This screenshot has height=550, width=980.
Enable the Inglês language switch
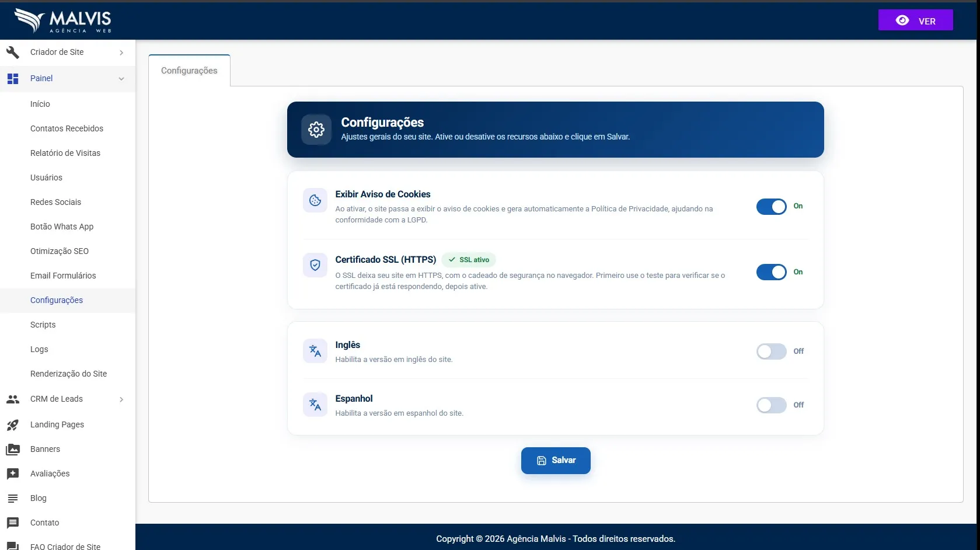(x=772, y=351)
